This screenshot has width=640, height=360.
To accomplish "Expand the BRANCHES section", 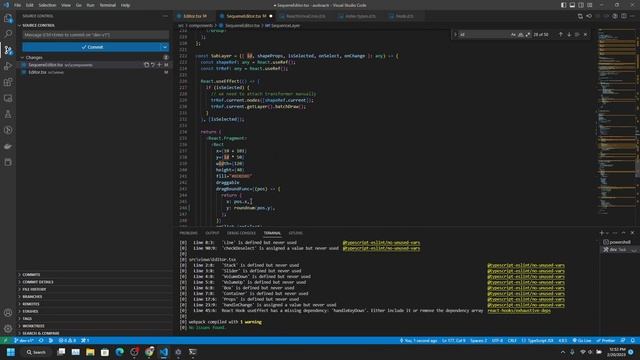I will (x=32, y=297).
